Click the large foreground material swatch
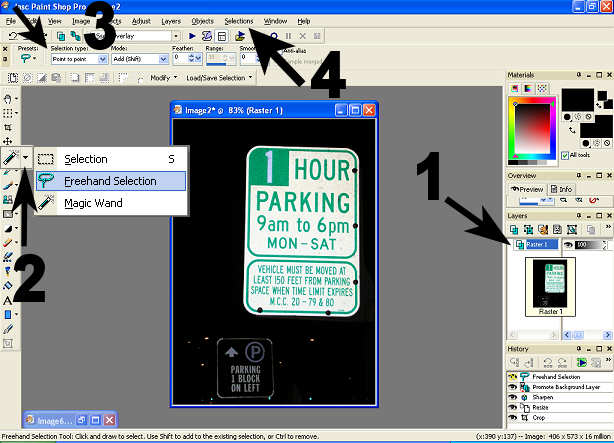 click(578, 100)
